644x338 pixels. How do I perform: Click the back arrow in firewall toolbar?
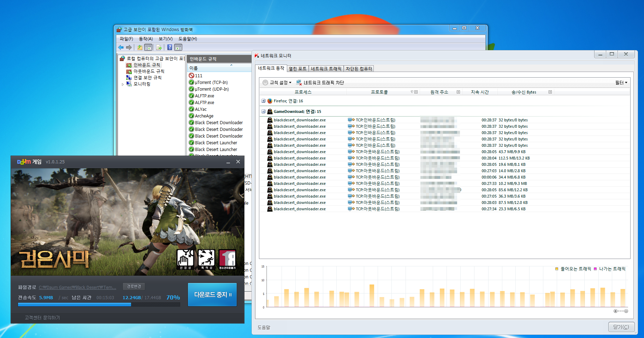[121, 47]
